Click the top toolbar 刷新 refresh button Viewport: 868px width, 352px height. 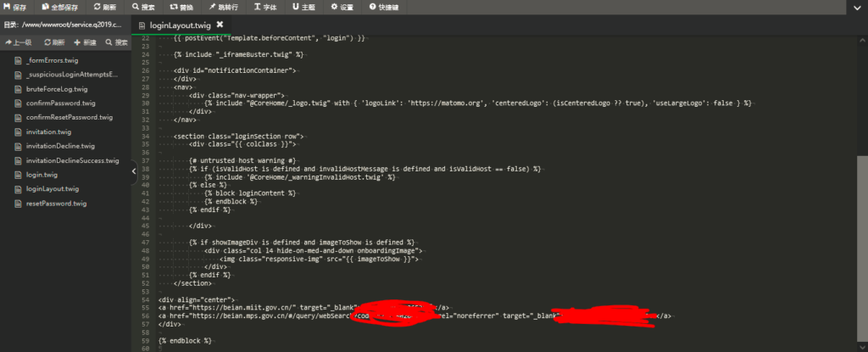[x=105, y=7]
